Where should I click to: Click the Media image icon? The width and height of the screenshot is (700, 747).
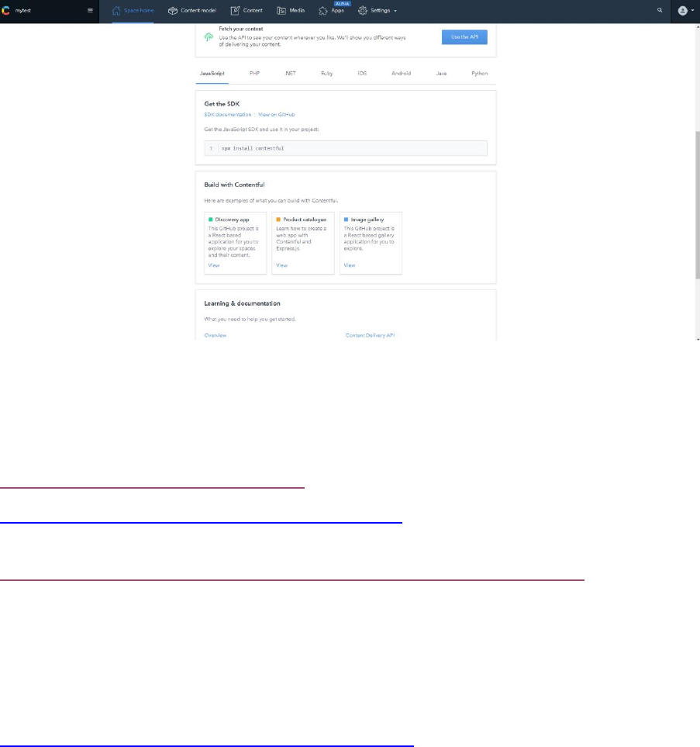(281, 11)
